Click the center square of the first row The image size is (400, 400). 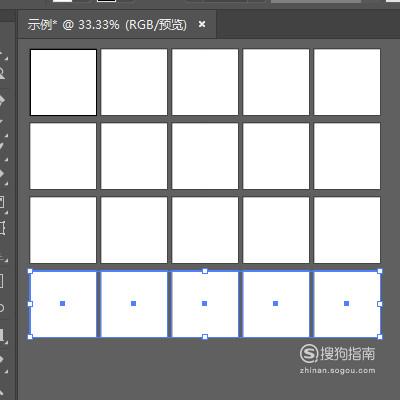point(205,82)
